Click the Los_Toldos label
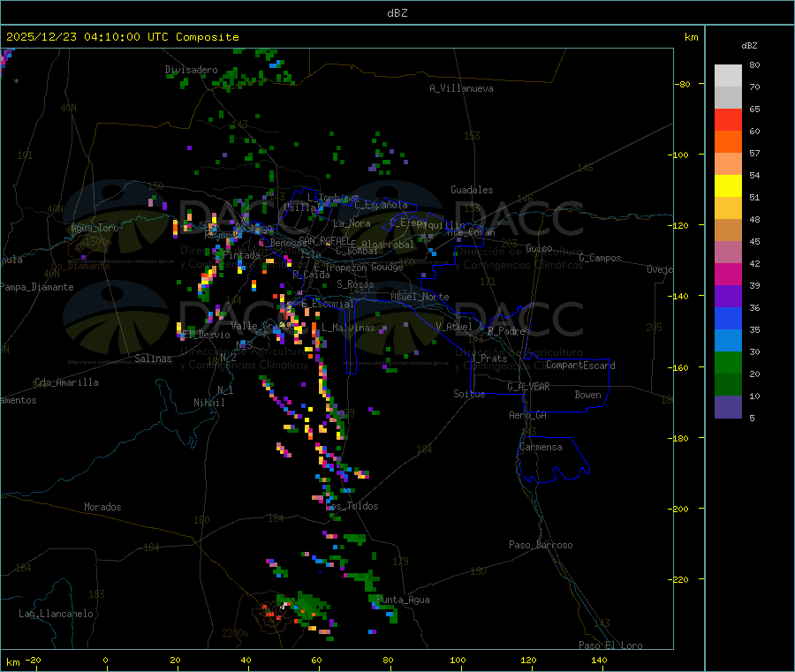Image resolution: width=795 pixels, height=672 pixels. click(x=352, y=506)
